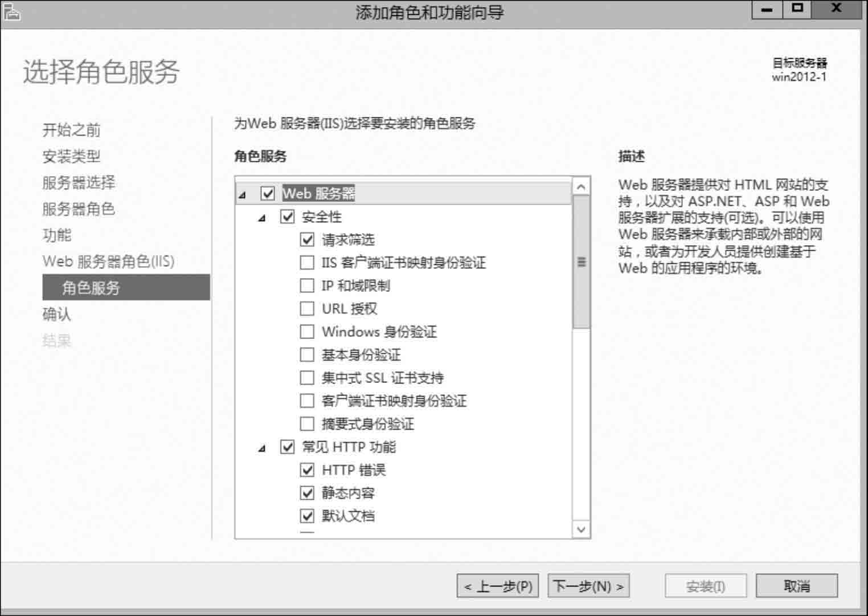Collapse the 安全性 tree node
The height and width of the screenshot is (616, 868).
262,218
